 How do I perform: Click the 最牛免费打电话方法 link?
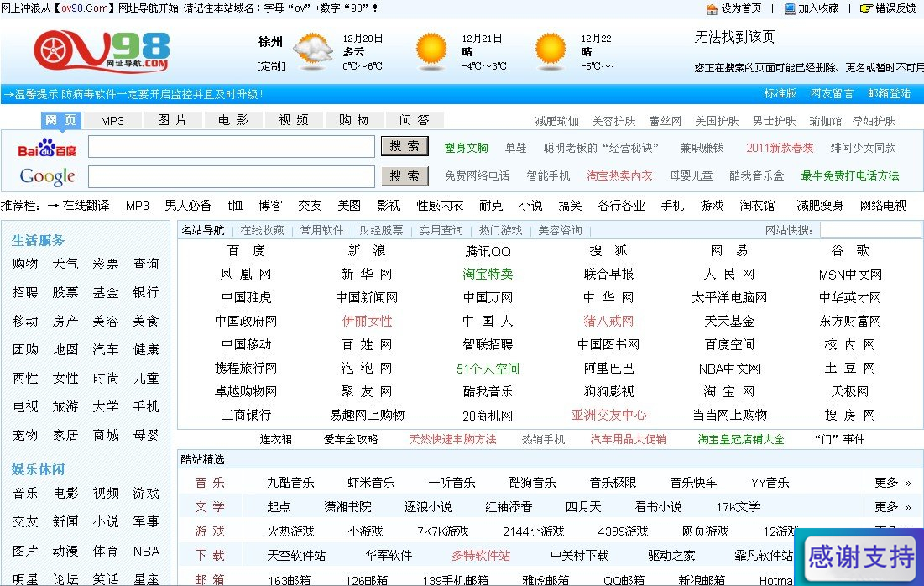pyautogui.click(x=849, y=175)
